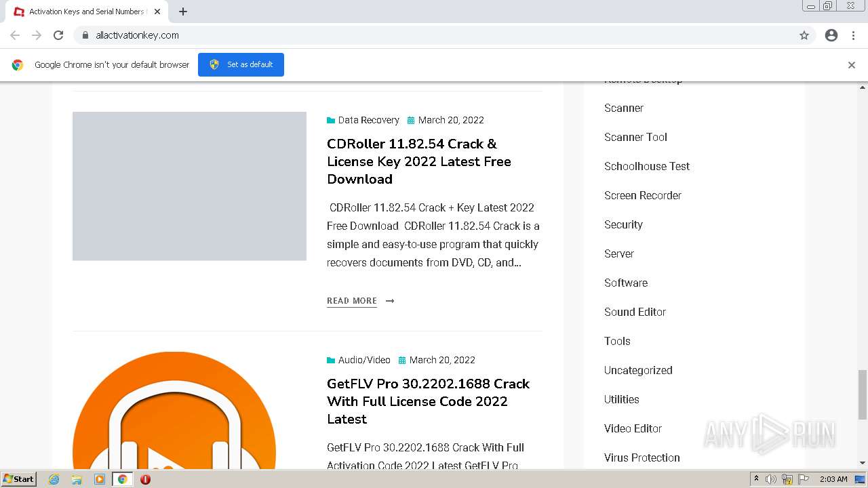868x488 pixels.
Task: Open the Uncategorized category
Action: [x=638, y=370]
